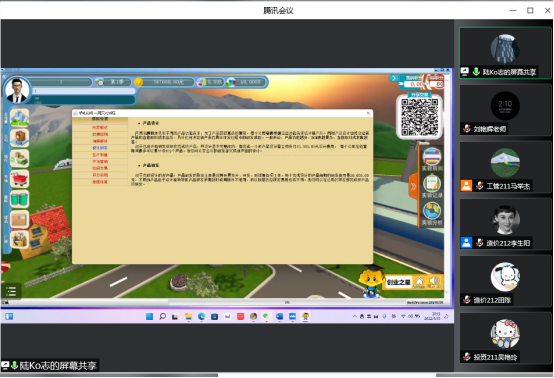
Task: Toggle the yellow speaker sound icon
Action: [x=434, y=282]
